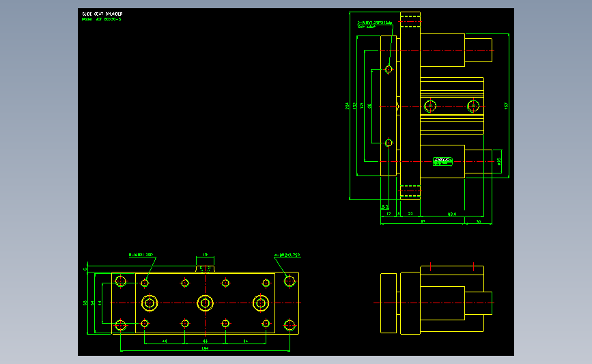Viewport: 592px width, 364px height.
Task: Pick the "17" horizontal dimension label
Action: click(x=389, y=214)
